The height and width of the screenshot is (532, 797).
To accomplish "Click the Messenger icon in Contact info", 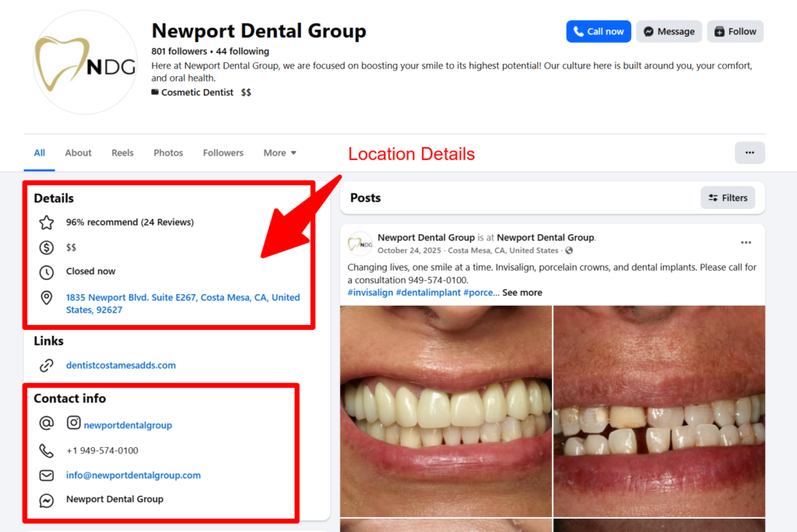I will (46, 500).
